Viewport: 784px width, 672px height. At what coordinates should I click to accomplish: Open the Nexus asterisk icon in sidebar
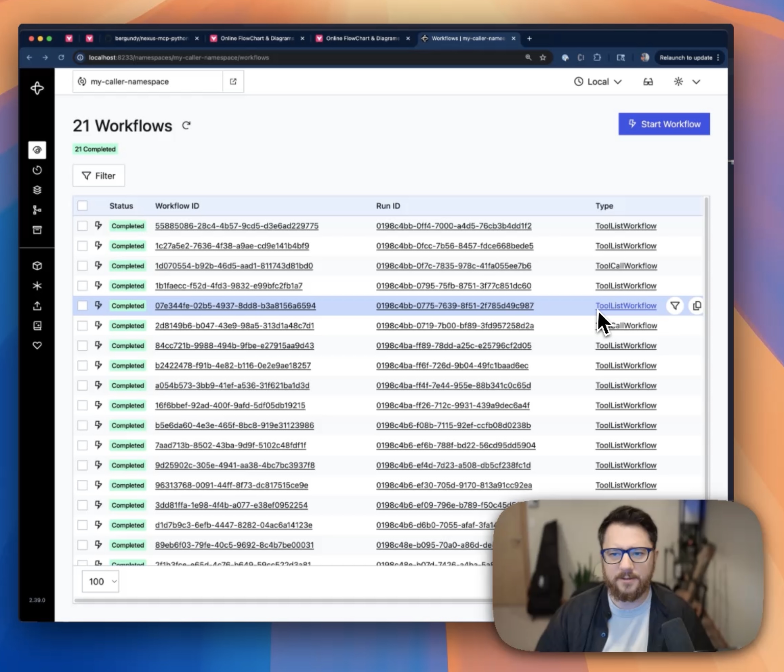pos(37,286)
